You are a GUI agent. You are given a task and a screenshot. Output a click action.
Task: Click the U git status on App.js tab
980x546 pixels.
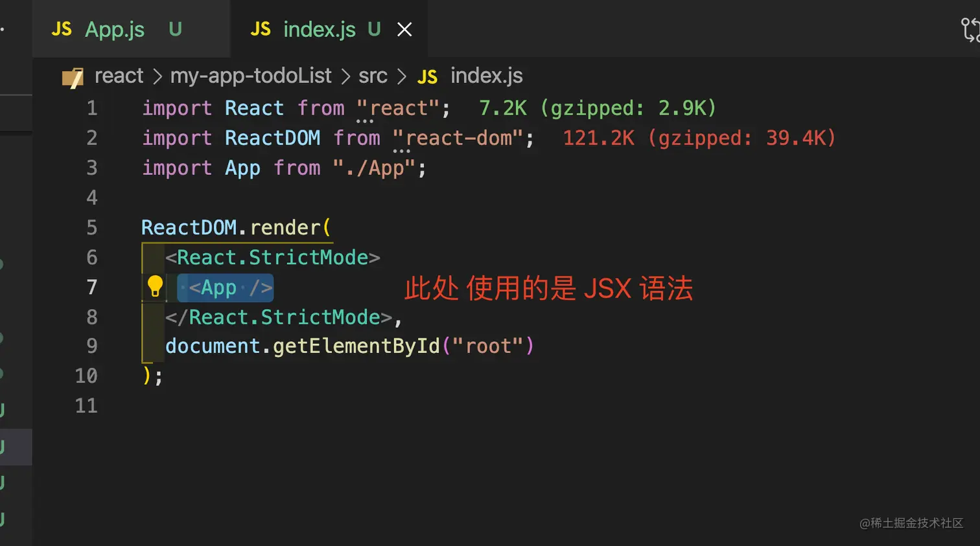(175, 29)
